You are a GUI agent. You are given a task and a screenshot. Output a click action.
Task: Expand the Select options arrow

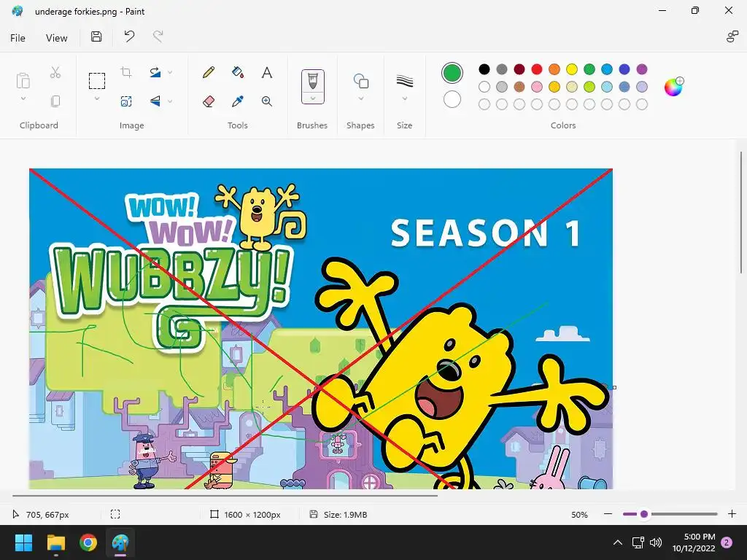click(x=97, y=98)
